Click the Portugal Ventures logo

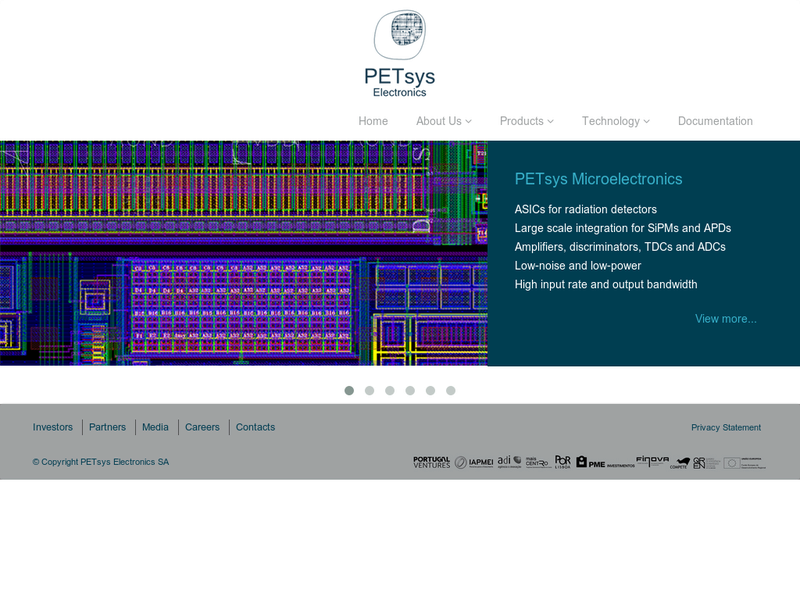(432, 462)
